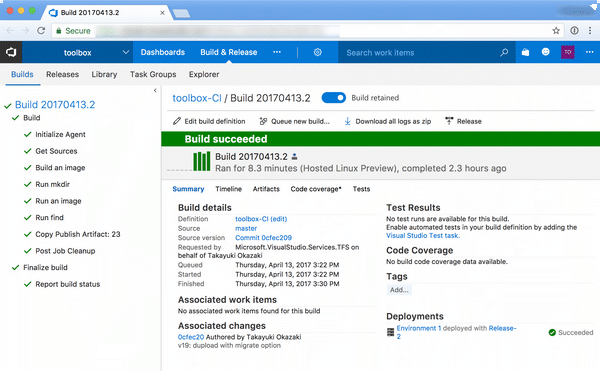
Task: Click the green build duration bar chart
Action: tap(202, 161)
